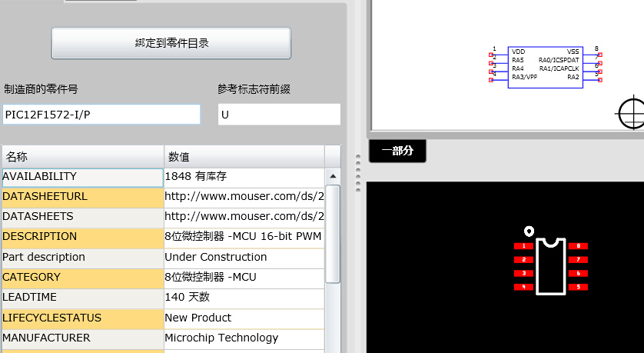The height and width of the screenshot is (353, 644).
Task: Click footprint pad 4
Action: 523,287
